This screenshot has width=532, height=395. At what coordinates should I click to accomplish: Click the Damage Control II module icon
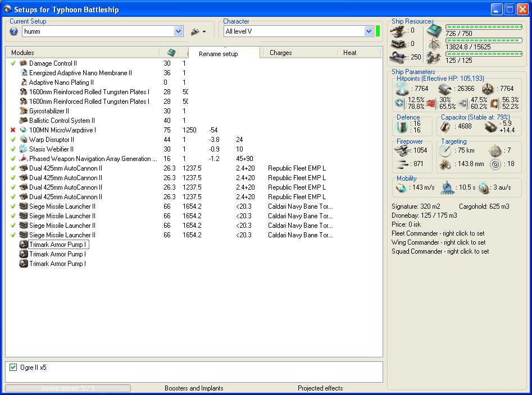point(24,63)
